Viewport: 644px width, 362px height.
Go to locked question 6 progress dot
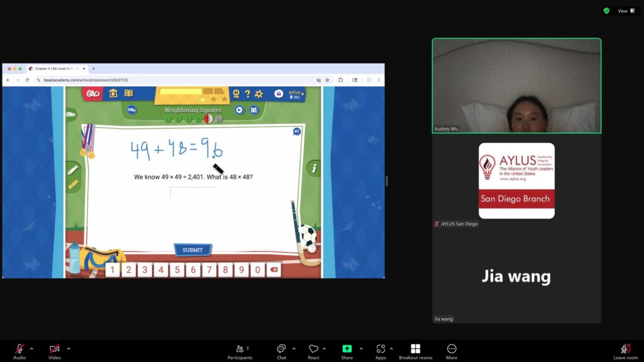(219, 119)
